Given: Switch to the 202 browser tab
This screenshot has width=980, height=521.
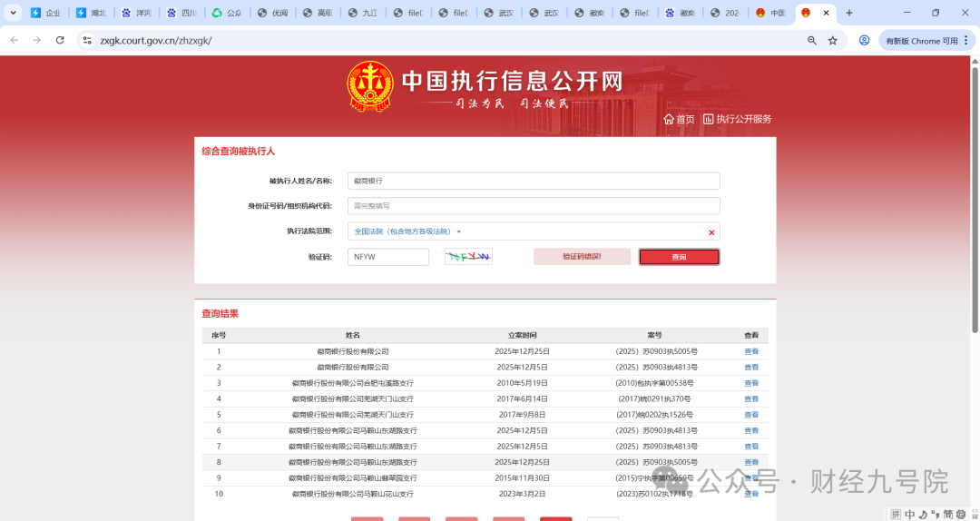Looking at the screenshot, I should point(725,13).
